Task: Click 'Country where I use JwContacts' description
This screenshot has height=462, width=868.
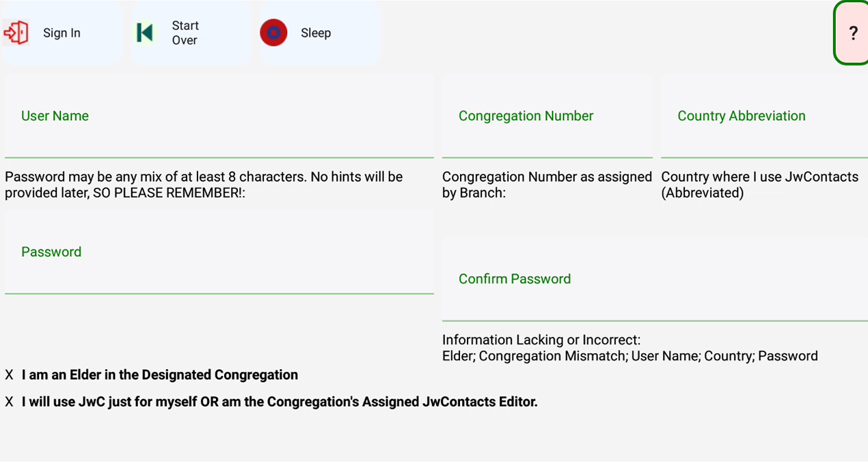Action: [x=760, y=185]
